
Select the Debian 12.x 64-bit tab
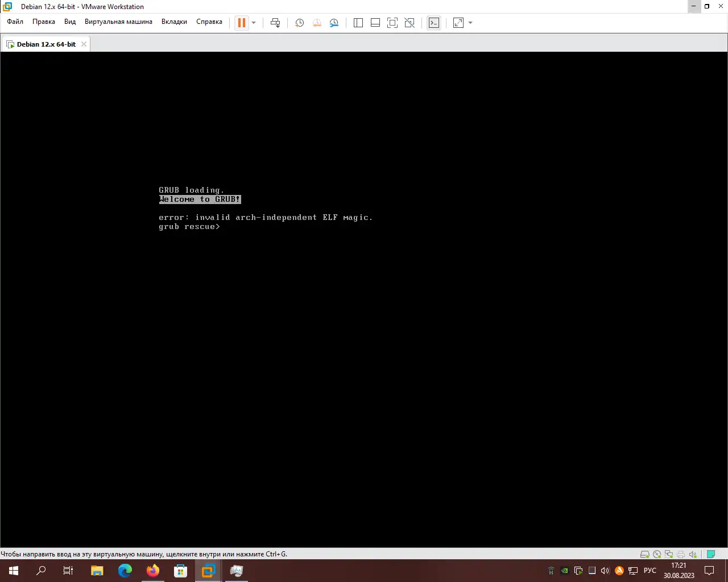coord(46,44)
